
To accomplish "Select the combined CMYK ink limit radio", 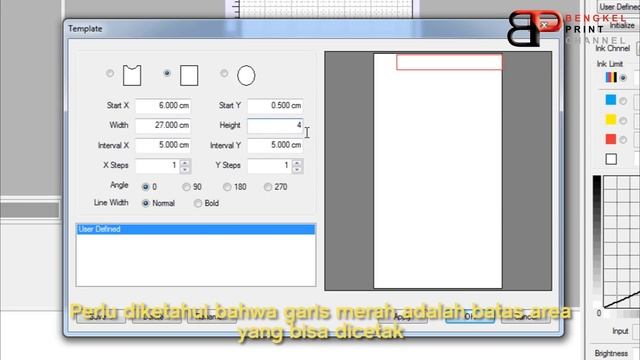I will (623, 78).
